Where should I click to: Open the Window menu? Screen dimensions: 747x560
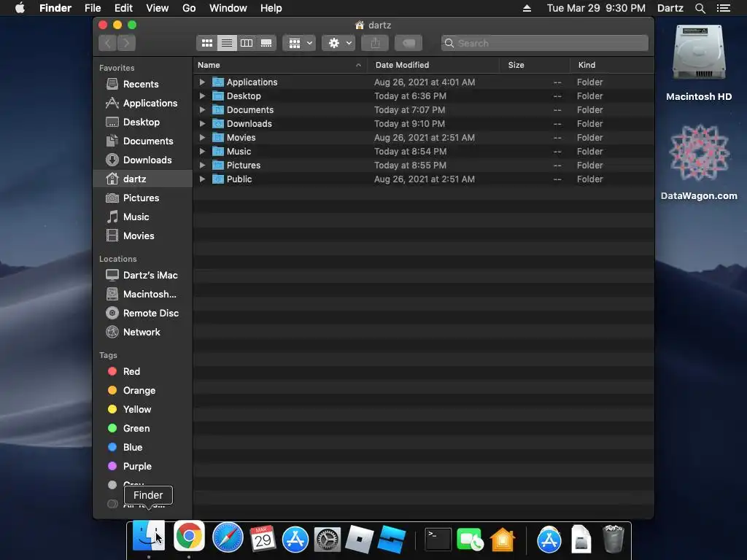point(228,8)
